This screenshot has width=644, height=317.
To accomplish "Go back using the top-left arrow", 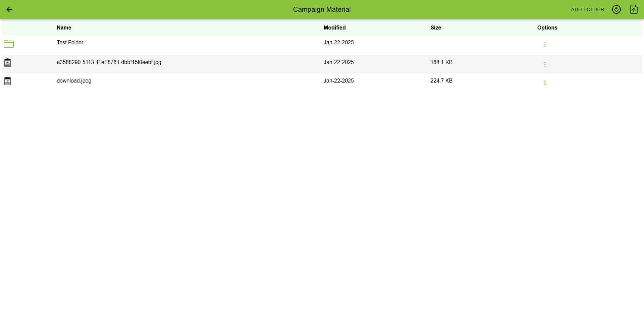I will click(9, 9).
